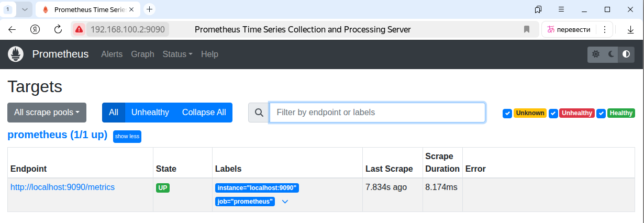The width and height of the screenshot is (644, 223).
Task: Open the http://localhost:9090/metrics endpoint link
Action: pyautogui.click(x=62, y=187)
